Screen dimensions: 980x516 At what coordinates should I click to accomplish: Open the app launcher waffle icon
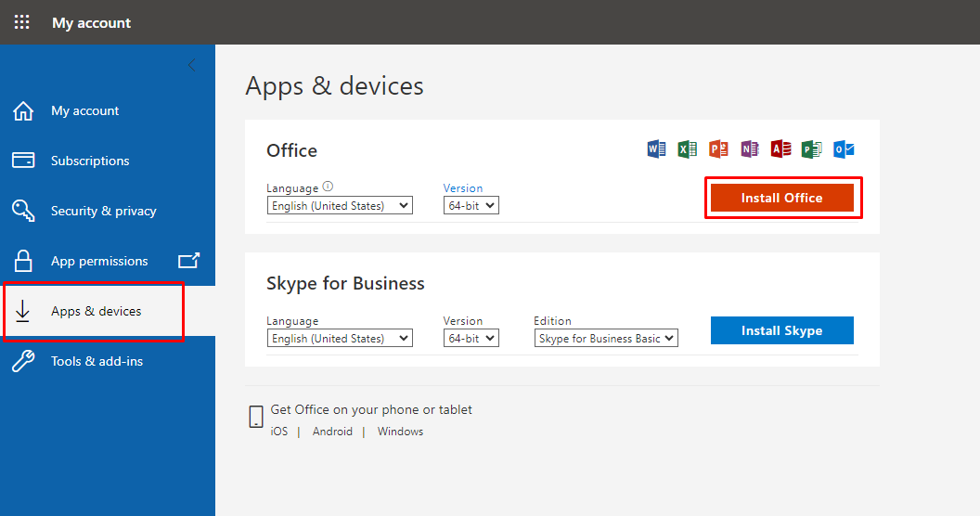22,22
